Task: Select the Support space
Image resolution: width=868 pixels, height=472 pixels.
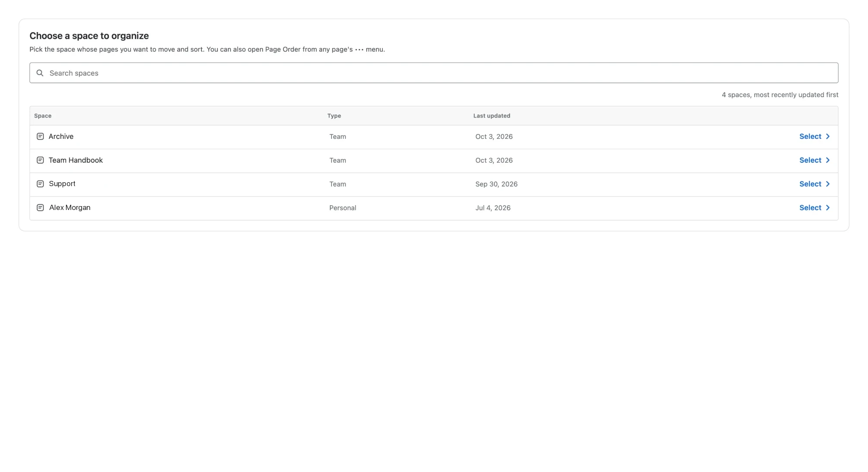Action: point(815,184)
